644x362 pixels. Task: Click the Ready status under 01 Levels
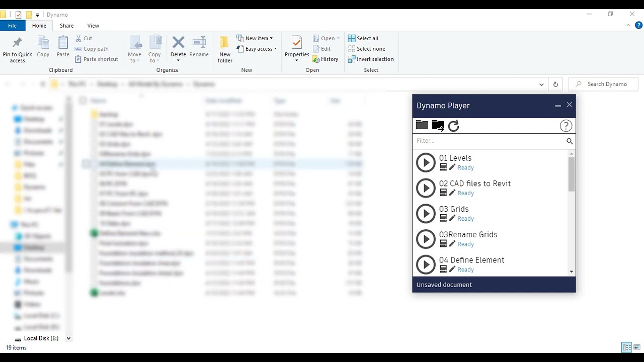tap(465, 168)
